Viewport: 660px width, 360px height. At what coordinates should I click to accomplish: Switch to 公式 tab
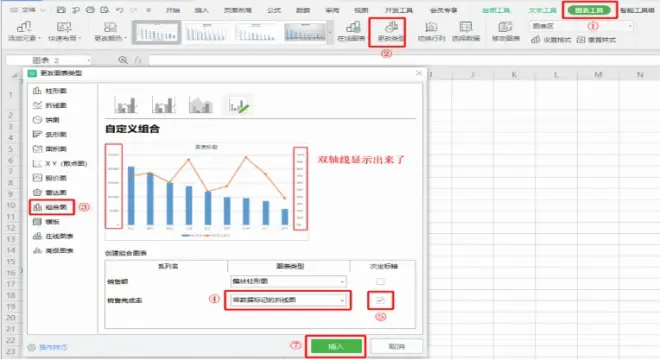point(274,10)
